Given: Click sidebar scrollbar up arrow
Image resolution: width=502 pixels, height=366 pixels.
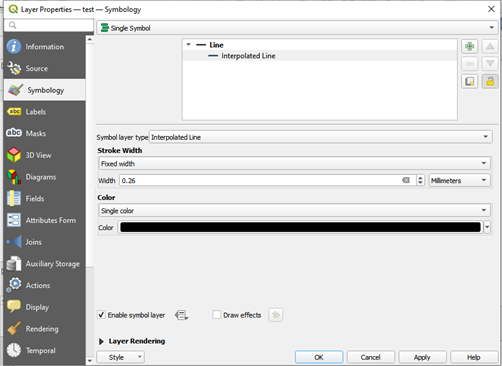Looking at the screenshot, I should [x=90, y=39].
